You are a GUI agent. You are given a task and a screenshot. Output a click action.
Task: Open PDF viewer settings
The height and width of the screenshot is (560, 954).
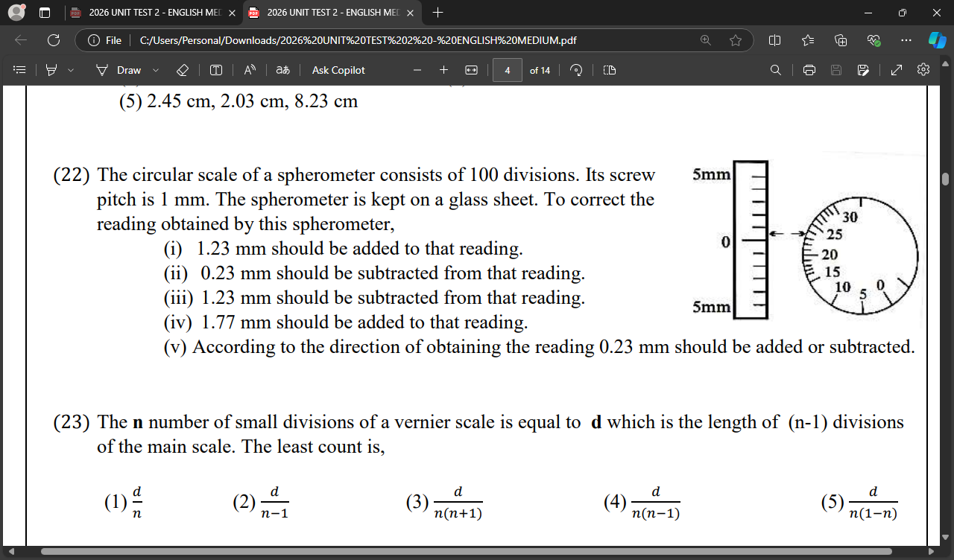pos(923,70)
